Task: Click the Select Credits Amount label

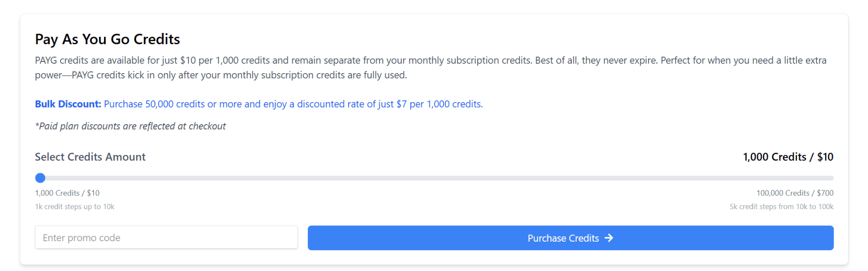Action: pos(90,157)
